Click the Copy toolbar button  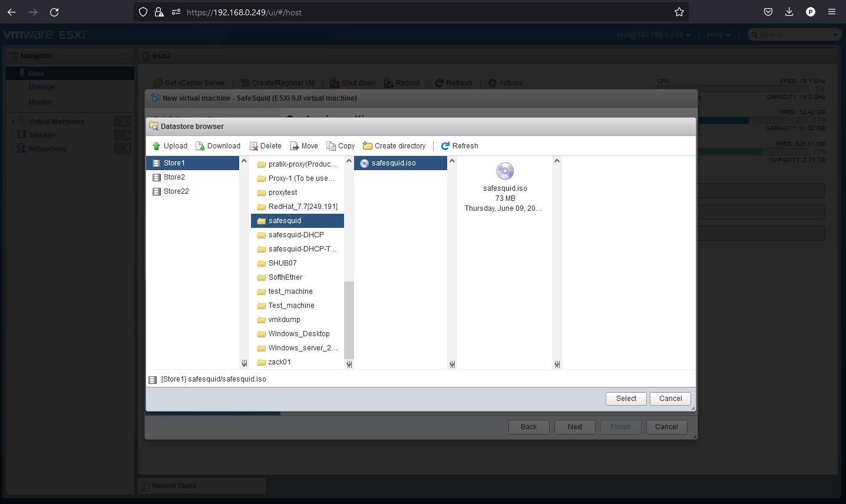pyautogui.click(x=341, y=146)
